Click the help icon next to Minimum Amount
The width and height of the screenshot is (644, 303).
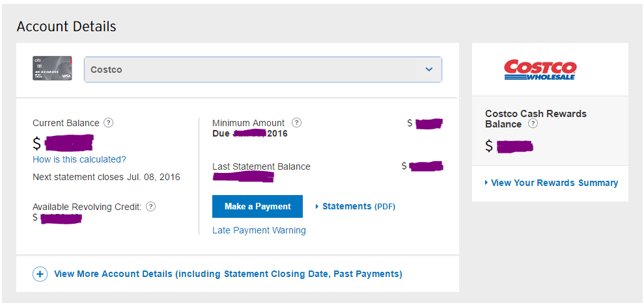[x=296, y=123]
